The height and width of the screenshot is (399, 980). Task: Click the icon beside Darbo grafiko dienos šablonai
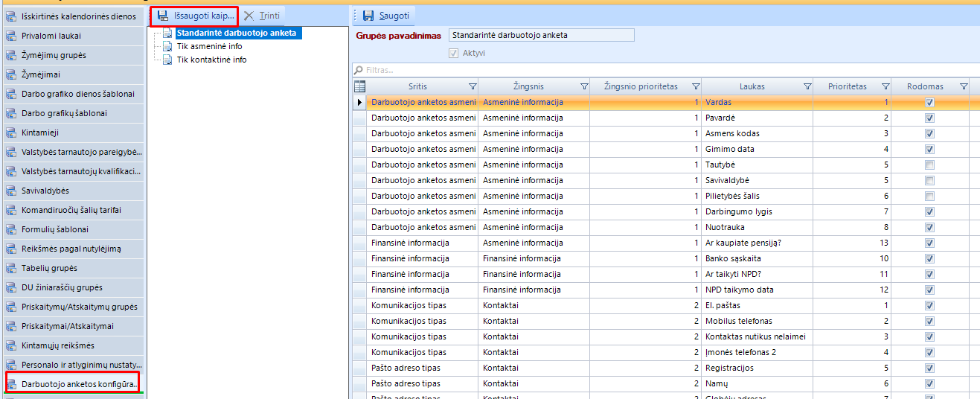[x=11, y=94]
